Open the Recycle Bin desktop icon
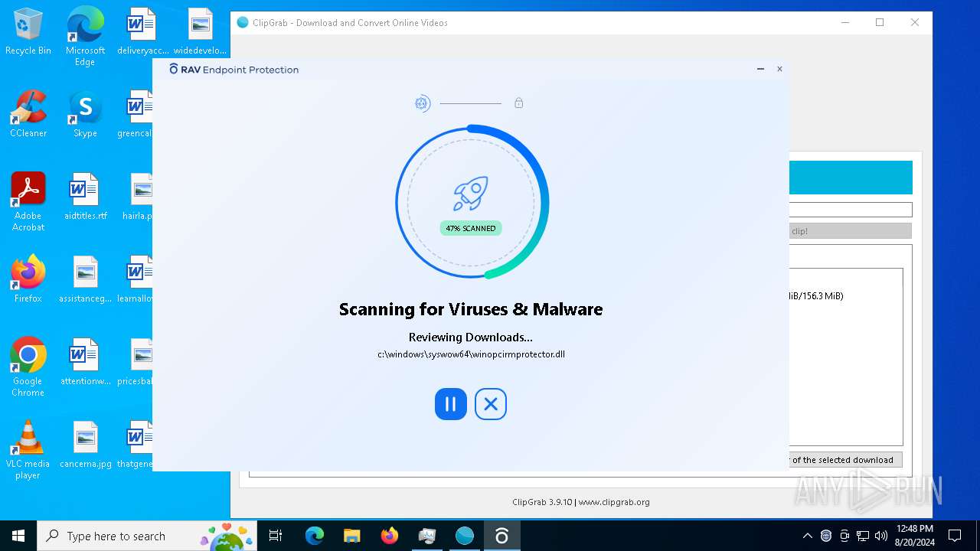This screenshot has height=551, width=980. pos(28,33)
